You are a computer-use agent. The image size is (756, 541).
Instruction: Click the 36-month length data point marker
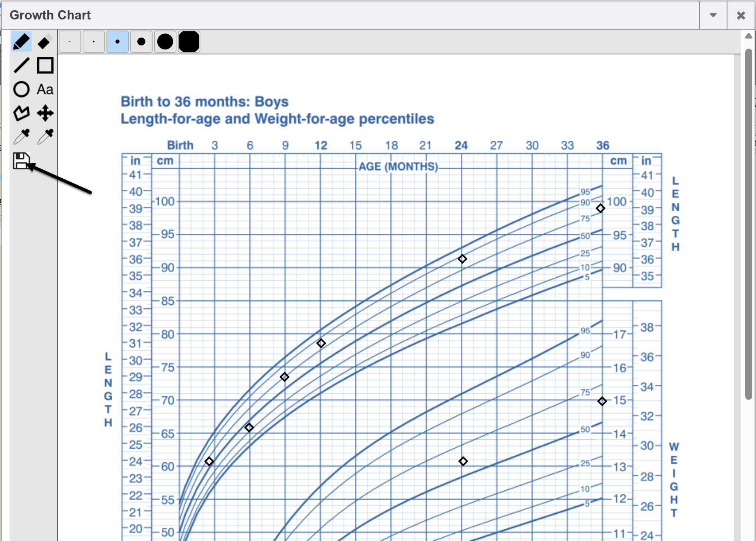pos(600,208)
